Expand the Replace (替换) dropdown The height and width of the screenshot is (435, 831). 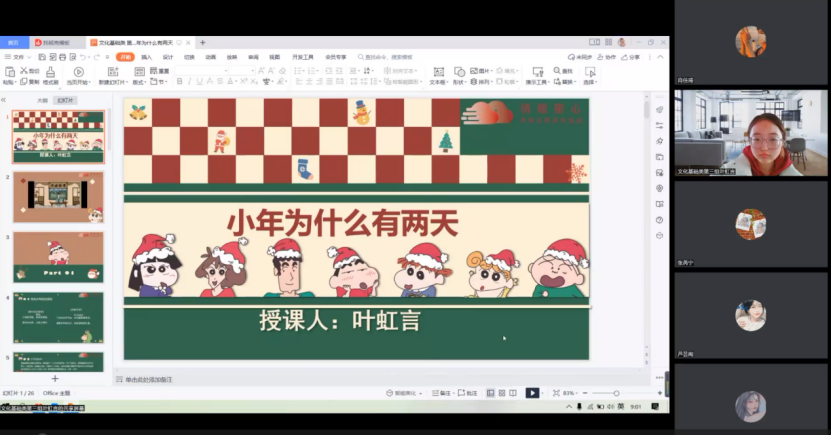[x=574, y=82]
